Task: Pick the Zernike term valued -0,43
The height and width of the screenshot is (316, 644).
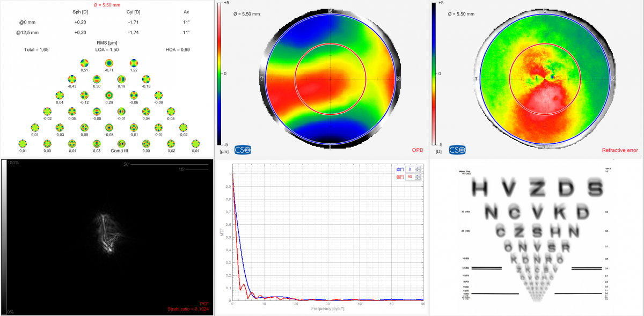Action: [x=72, y=79]
